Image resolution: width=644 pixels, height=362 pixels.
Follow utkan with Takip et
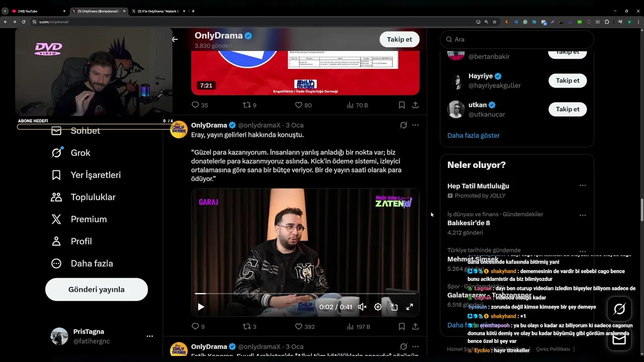point(568,109)
